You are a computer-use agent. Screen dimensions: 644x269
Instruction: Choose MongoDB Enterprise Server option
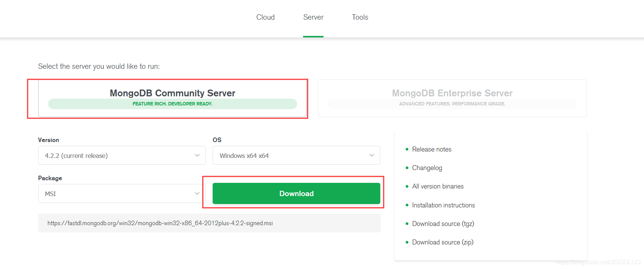tap(452, 98)
